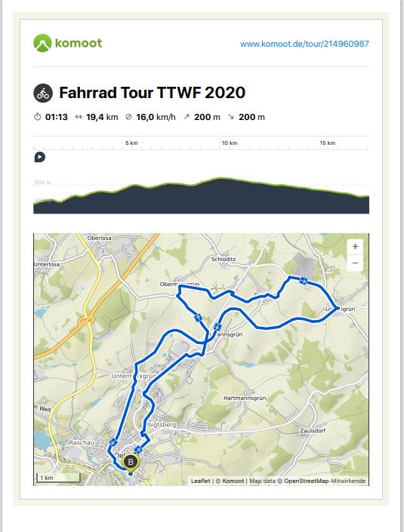Click the distance arrows icon before 19,4 km
Viewport: 404px width, 532px height.
pos(79,117)
